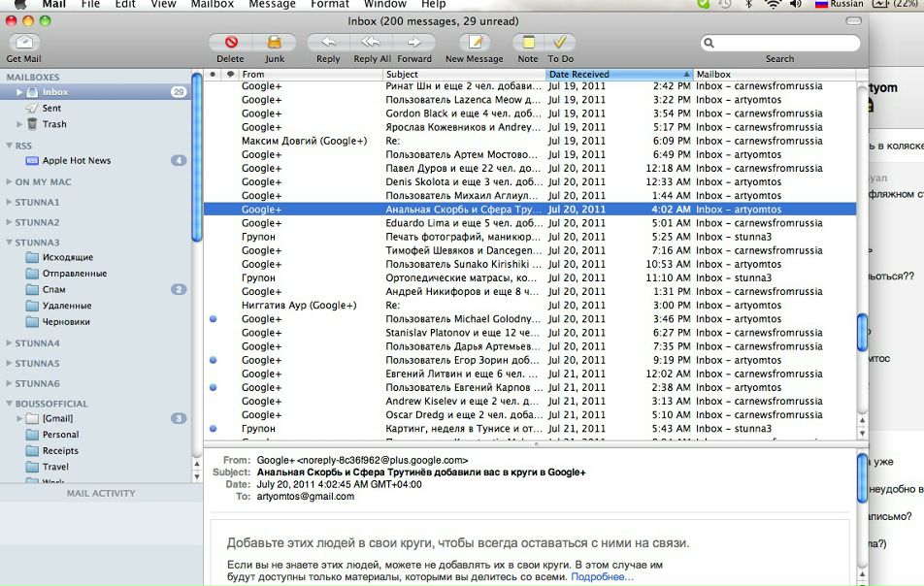This screenshot has height=586, width=924.
Task: Open the Подробнее link in message
Action: tap(602, 577)
